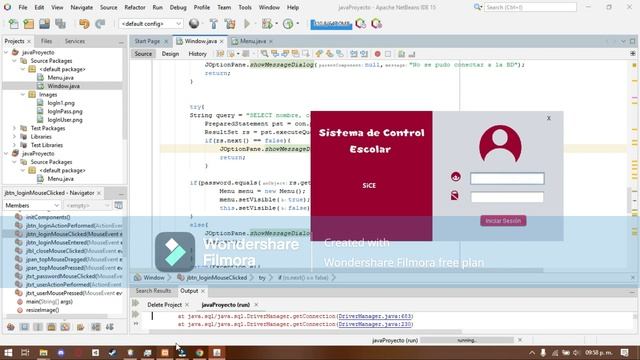Open the Tools menu
The image size is (640, 360).
(245, 7)
